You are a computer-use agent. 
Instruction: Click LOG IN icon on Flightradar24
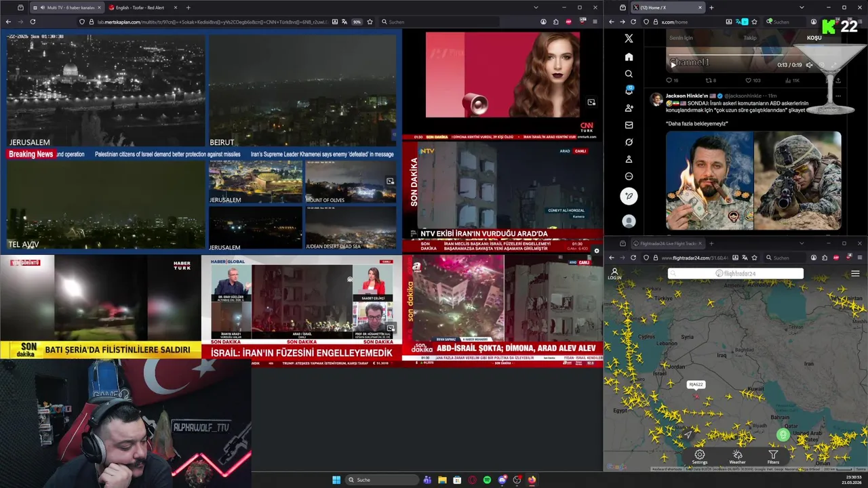pos(614,274)
